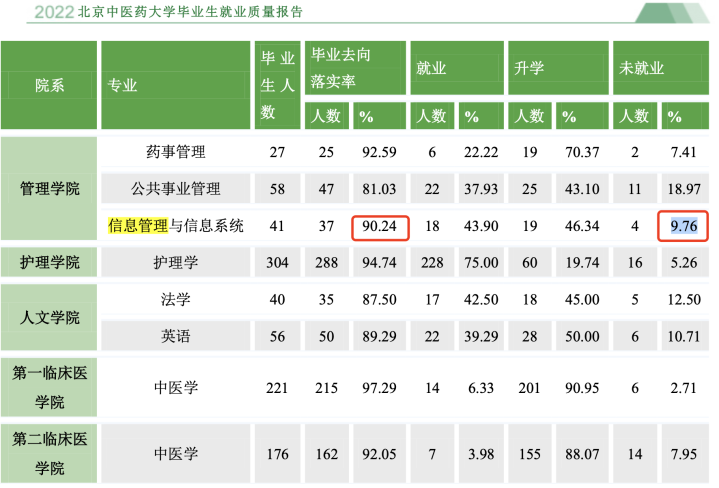Click the 70.37 value in 药事管理 row
The image size is (719, 488).
coord(582,152)
